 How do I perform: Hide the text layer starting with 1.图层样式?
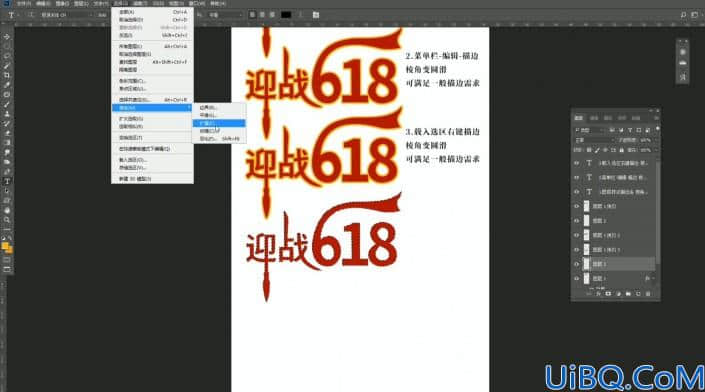tap(577, 192)
